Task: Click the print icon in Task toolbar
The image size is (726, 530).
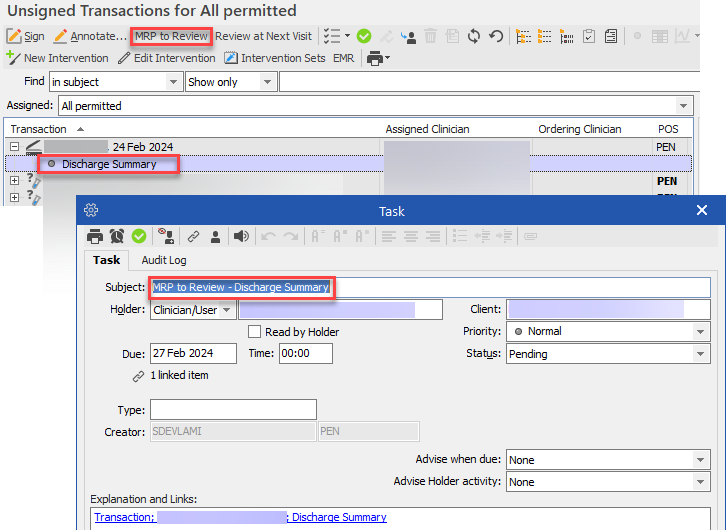Action: pos(95,236)
